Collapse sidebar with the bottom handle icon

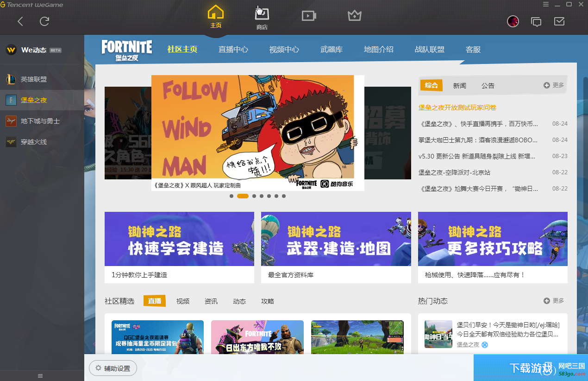coord(40,376)
